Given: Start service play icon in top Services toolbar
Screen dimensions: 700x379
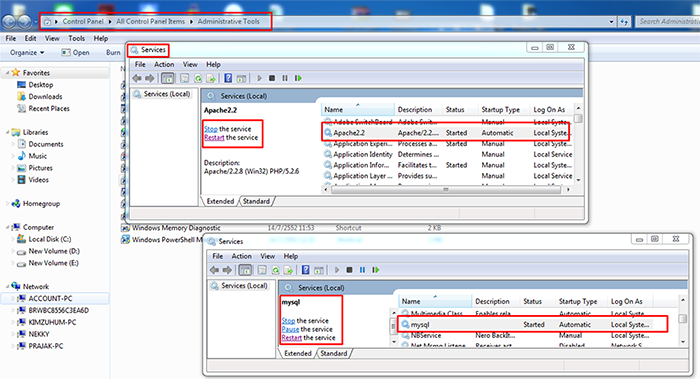Looking at the screenshot, I should [259, 78].
